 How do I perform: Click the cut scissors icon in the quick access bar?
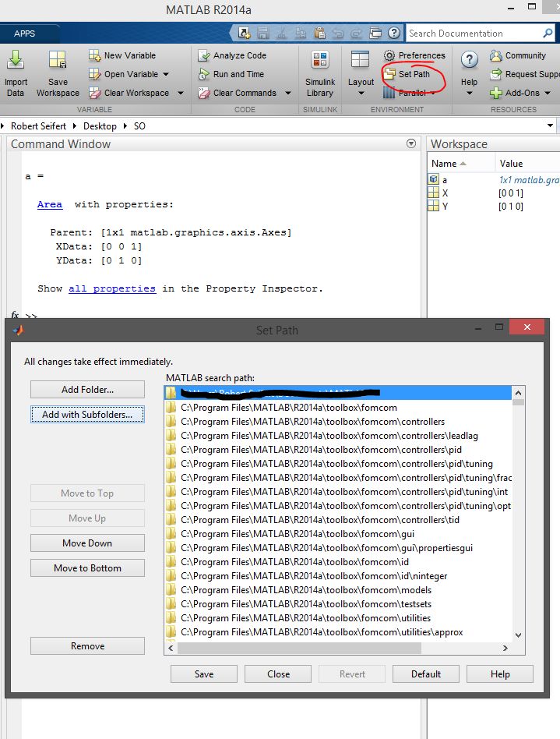282,33
